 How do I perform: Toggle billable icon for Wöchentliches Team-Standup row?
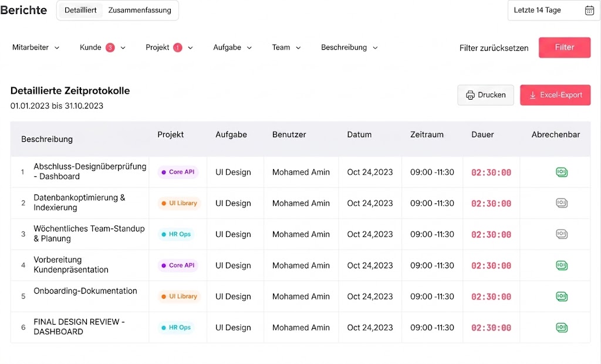click(x=562, y=234)
